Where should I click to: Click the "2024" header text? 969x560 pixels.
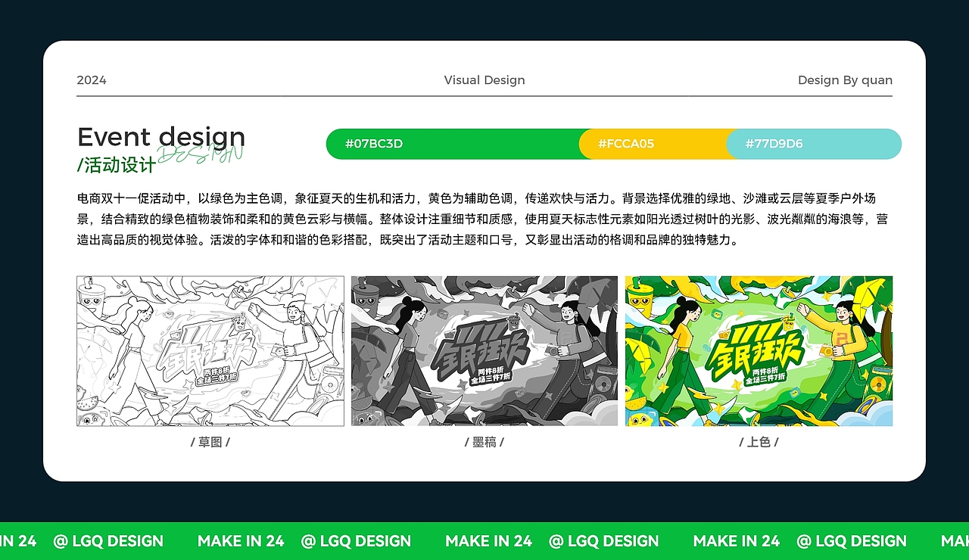coord(92,80)
